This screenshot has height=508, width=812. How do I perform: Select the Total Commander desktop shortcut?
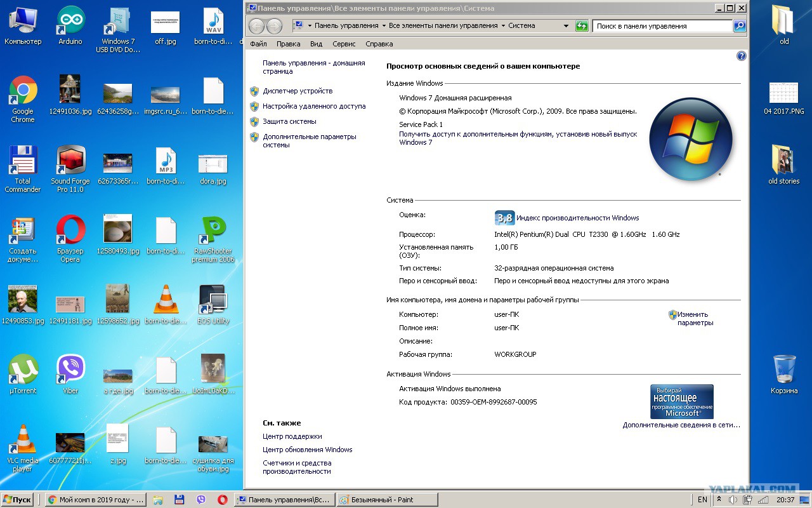pos(23,170)
